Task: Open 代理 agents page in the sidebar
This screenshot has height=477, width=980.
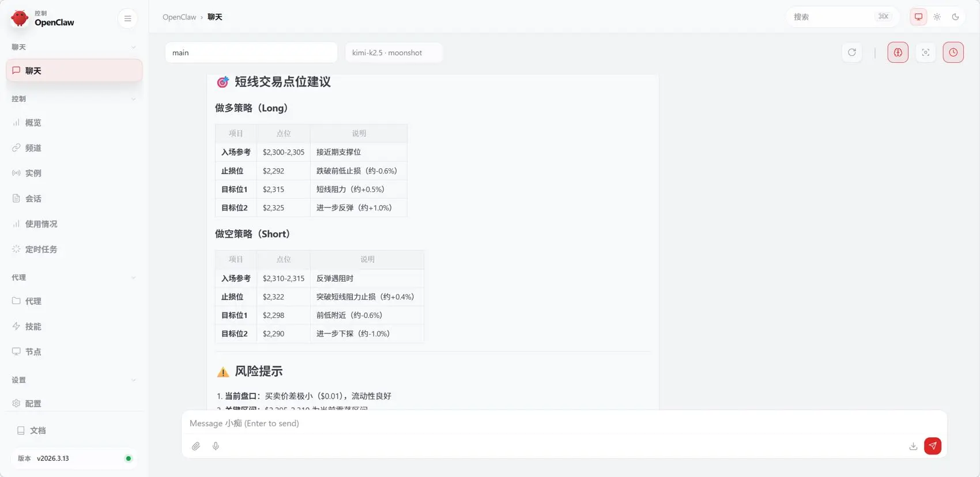Action: [74, 301]
